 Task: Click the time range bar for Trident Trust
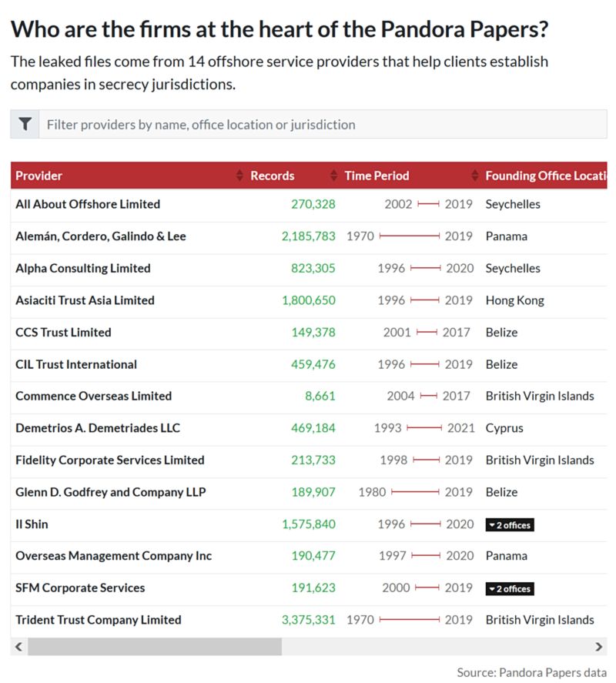click(409, 620)
